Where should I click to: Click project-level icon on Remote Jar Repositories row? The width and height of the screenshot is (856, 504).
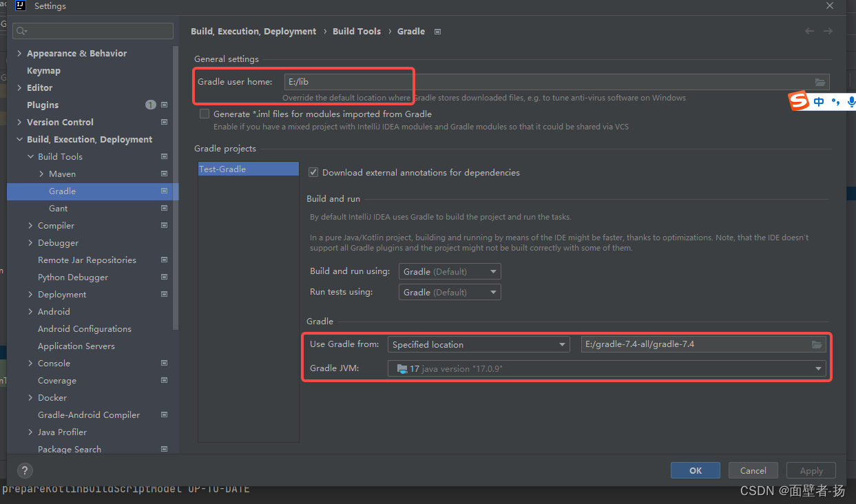pos(164,260)
